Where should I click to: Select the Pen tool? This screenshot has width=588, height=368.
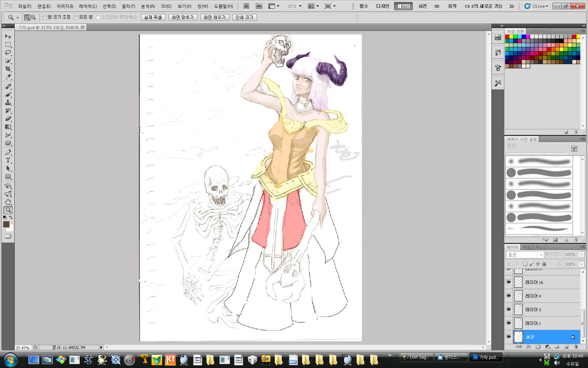click(8, 152)
